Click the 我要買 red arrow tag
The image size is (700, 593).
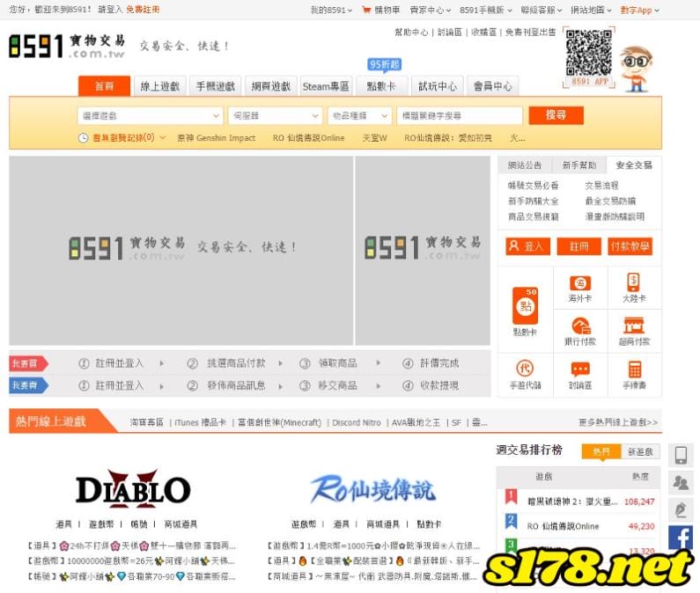pos(28,363)
